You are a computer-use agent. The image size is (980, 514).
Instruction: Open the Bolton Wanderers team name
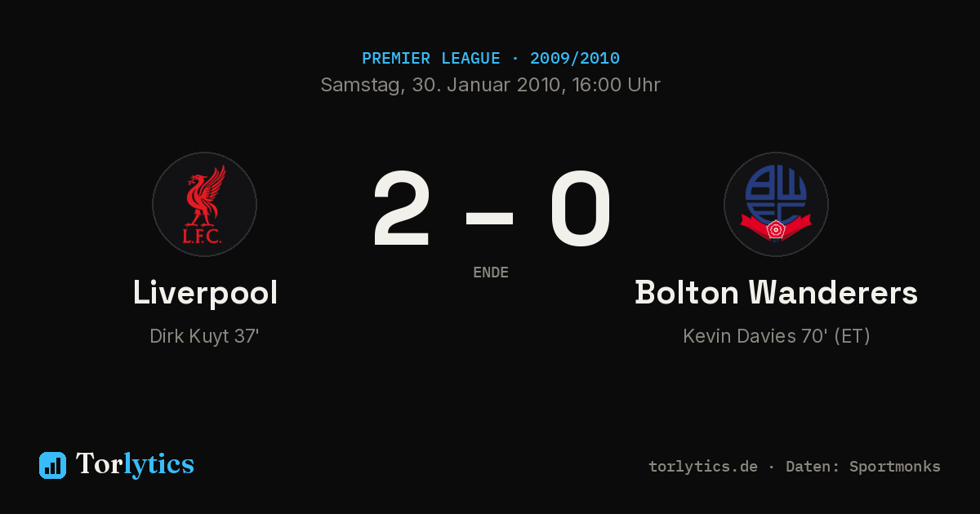tap(776, 293)
